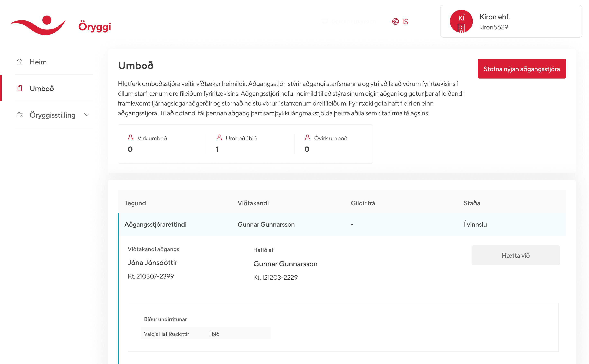This screenshot has width=589, height=364.
Task: Switch language via IS link
Action: 405,22
